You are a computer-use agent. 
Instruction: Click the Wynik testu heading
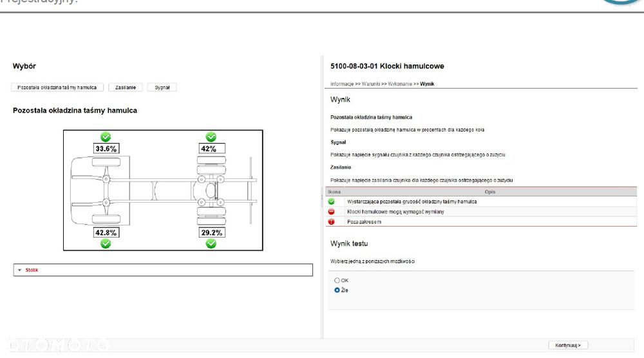click(349, 243)
